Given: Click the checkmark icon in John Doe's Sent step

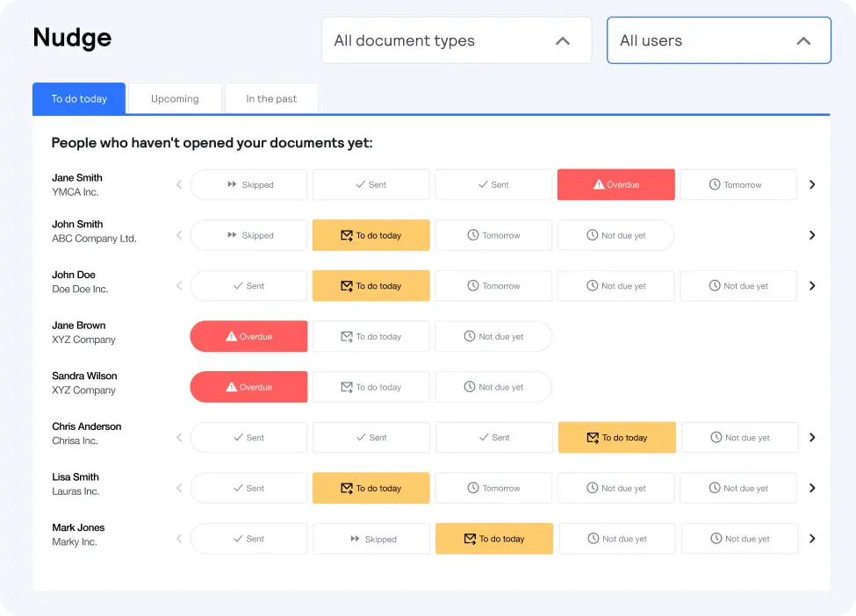Looking at the screenshot, I should tap(237, 286).
